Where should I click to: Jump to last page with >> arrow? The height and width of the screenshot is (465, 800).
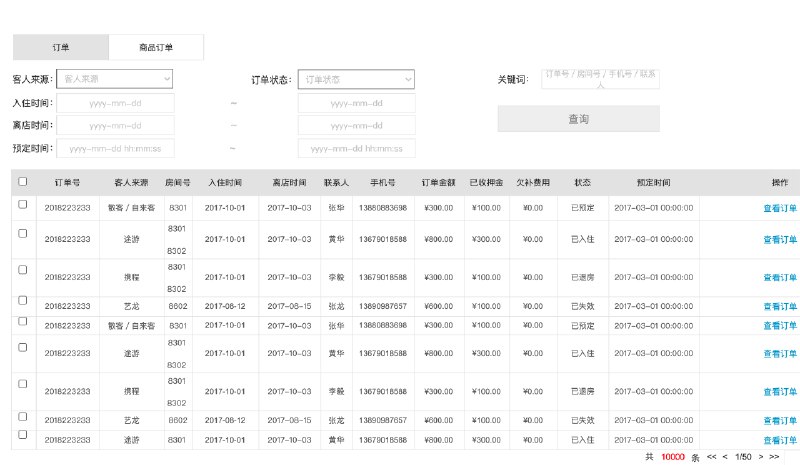[x=774, y=457]
